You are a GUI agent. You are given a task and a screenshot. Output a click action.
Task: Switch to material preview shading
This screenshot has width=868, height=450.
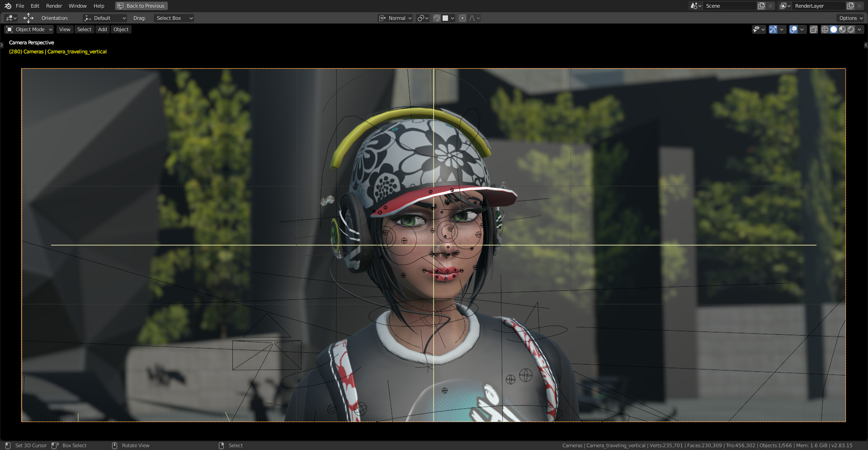[x=842, y=29]
